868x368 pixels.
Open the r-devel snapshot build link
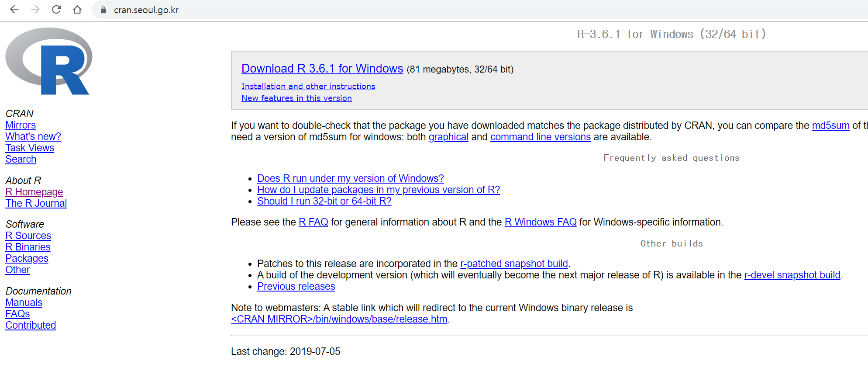click(x=792, y=275)
